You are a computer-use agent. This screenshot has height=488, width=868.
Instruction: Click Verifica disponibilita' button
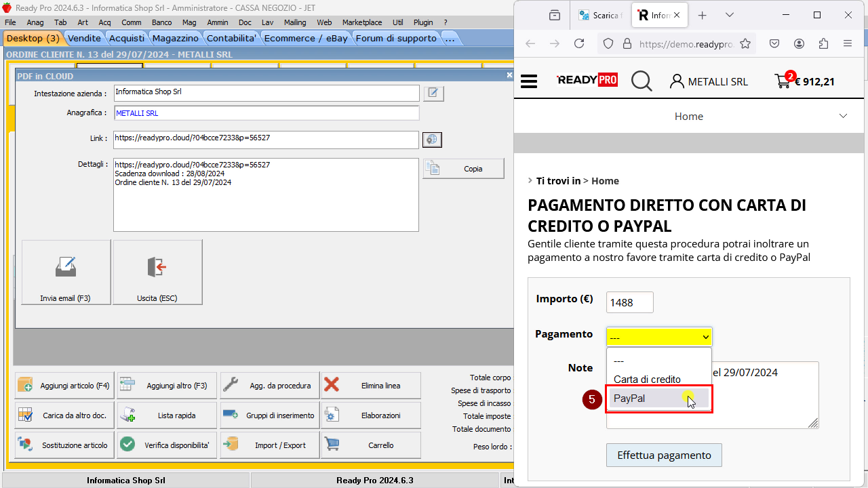tap(167, 445)
